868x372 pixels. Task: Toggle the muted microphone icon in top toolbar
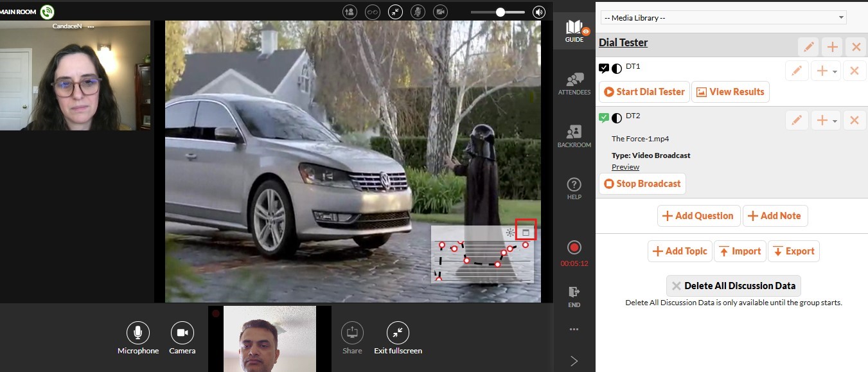coord(418,12)
